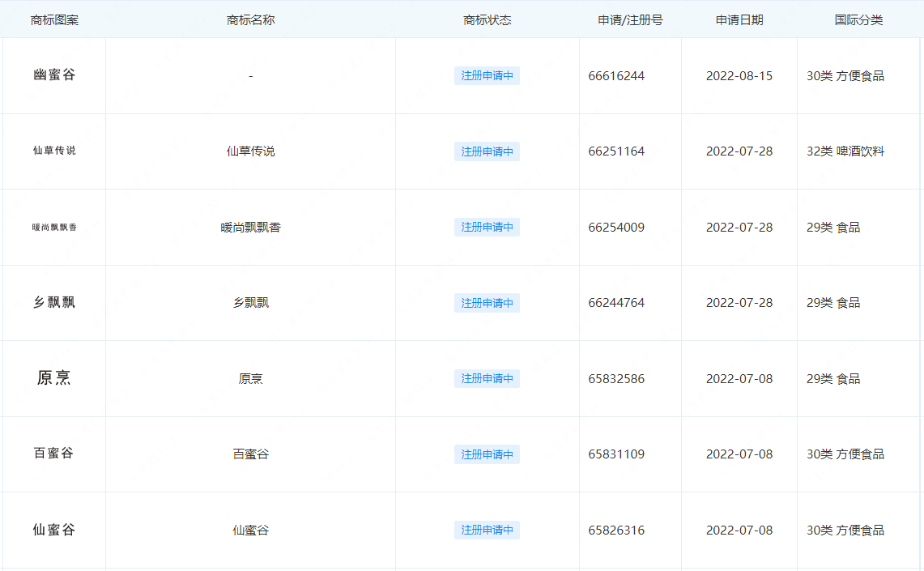Click the 32类 啤酒饮料 classification
This screenshot has width=924, height=571.
pos(845,151)
